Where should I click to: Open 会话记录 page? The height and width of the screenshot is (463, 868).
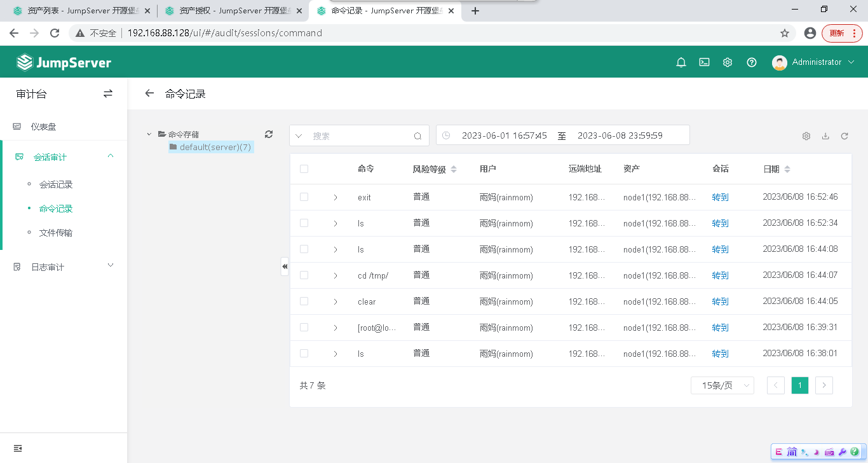tap(56, 184)
